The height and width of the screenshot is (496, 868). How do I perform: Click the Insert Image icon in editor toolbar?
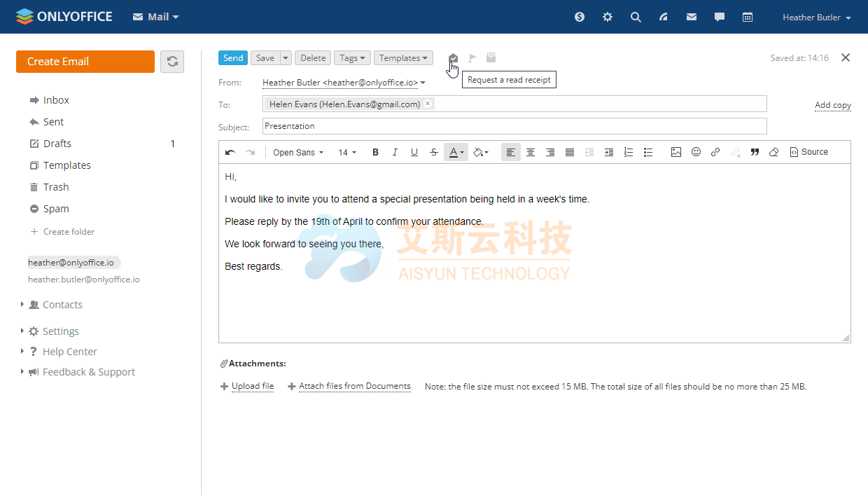click(x=675, y=152)
